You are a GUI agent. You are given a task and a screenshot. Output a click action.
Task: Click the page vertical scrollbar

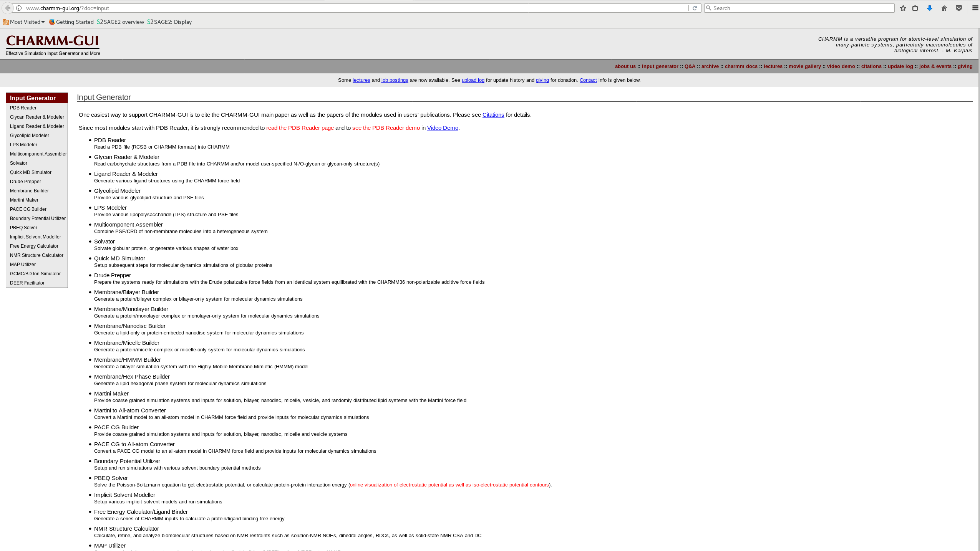click(979, 290)
